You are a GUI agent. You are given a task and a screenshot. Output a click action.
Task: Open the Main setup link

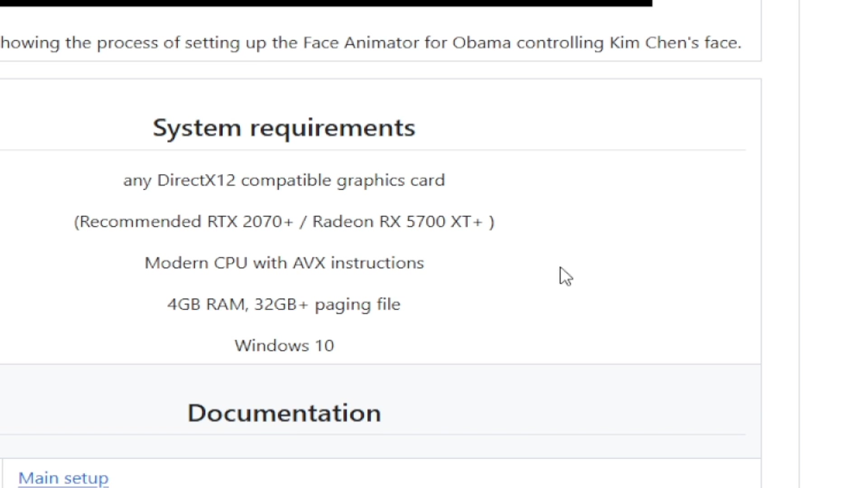coord(63,478)
